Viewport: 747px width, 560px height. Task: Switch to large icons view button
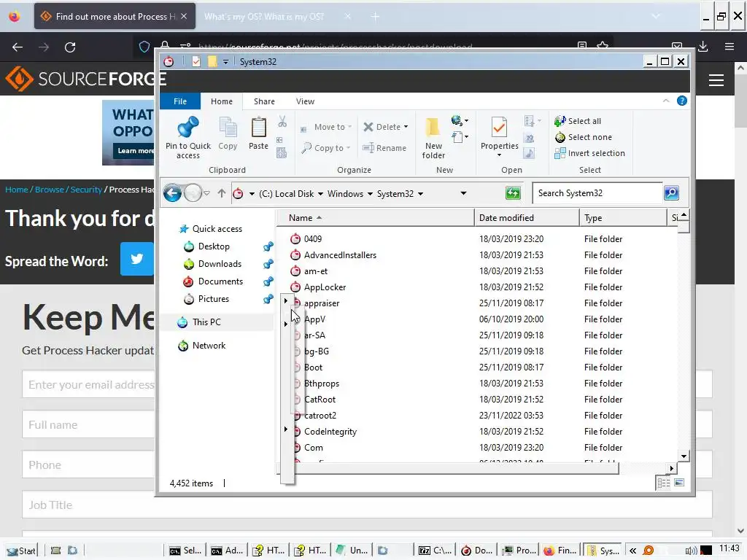pos(679,483)
